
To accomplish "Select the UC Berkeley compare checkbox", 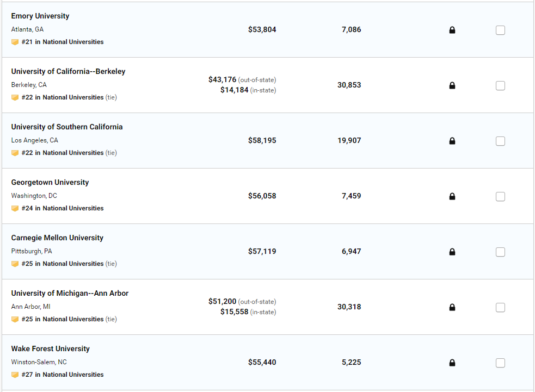I will 500,86.
